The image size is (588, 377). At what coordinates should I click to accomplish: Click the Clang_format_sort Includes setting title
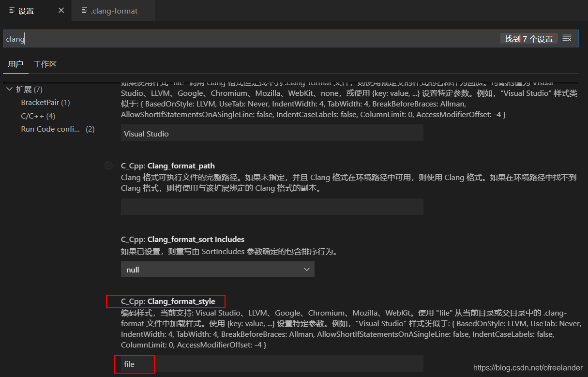pyautogui.click(x=182, y=239)
